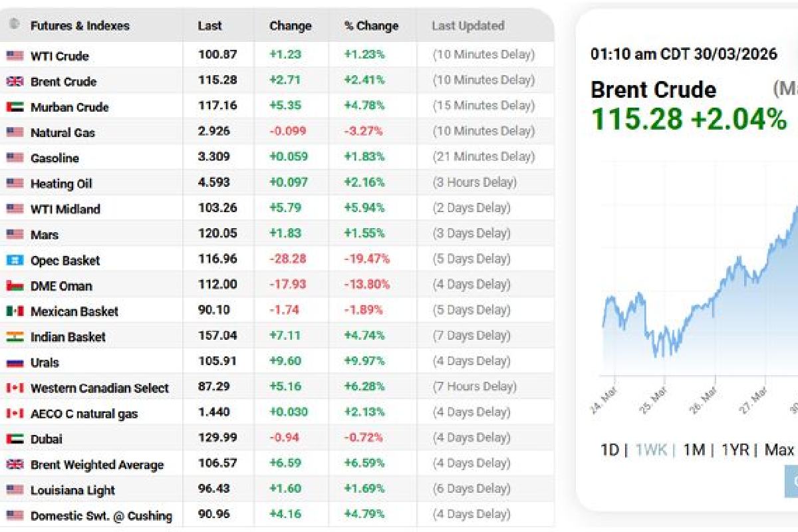Click the clock icon in Futures & Indexes header
The image size is (798, 532).
click(x=14, y=25)
